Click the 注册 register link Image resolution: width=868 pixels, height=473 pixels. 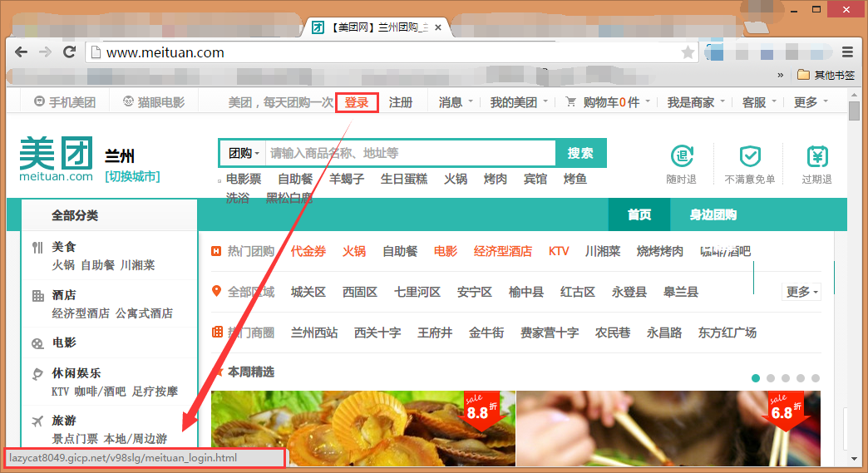pyautogui.click(x=400, y=102)
